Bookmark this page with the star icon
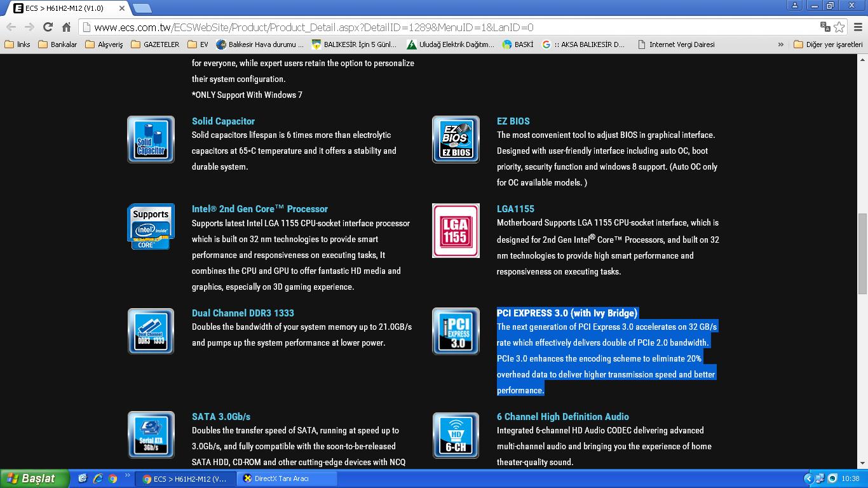The image size is (868, 488). (x=839, y=27)
